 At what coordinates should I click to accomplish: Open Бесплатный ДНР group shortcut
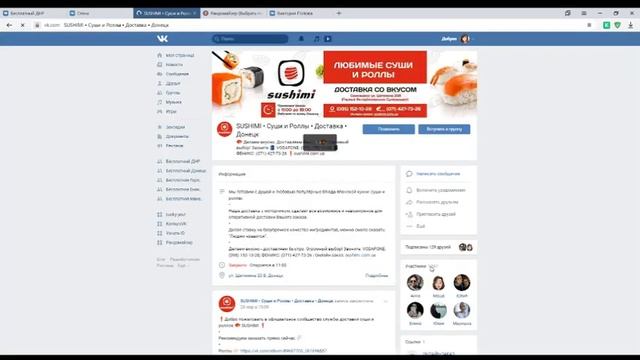point(182,161)
